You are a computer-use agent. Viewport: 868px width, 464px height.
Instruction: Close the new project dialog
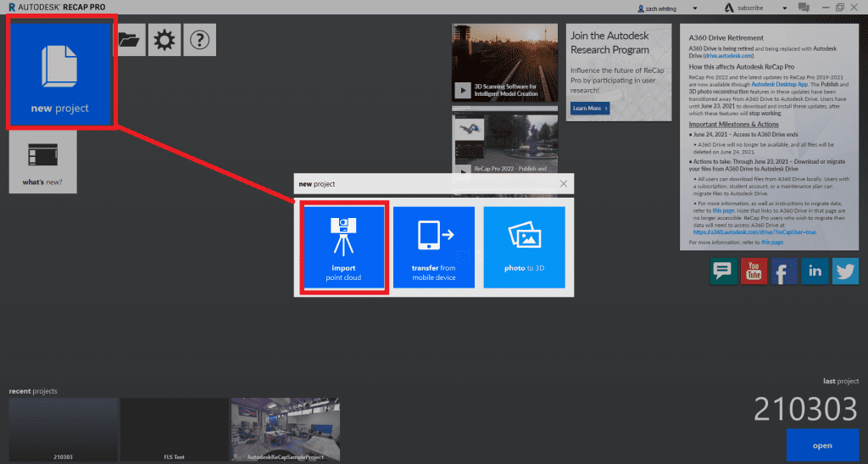tap(564, 184)
